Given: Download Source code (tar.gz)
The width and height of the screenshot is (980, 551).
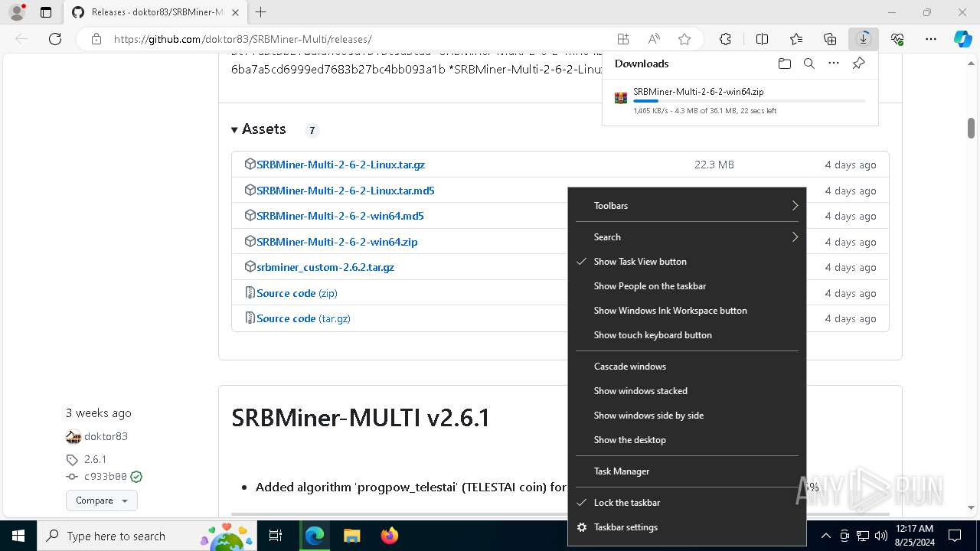Looking at the screenshot, I should click(x=303, y=318).
